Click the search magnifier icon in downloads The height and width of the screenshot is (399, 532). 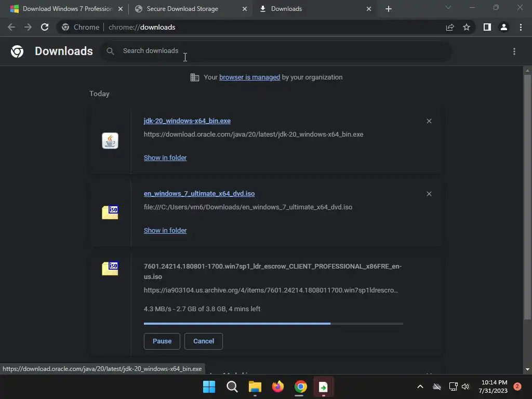click(x=110, y=51)
